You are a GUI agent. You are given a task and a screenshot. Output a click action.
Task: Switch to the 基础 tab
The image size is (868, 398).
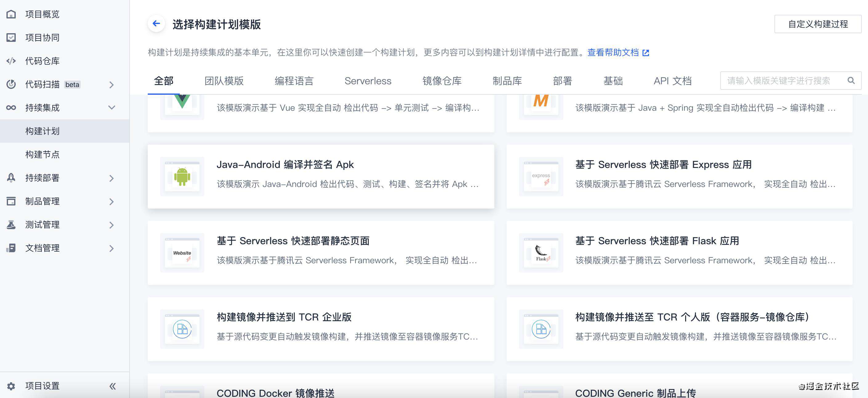[x=613, y=81]
